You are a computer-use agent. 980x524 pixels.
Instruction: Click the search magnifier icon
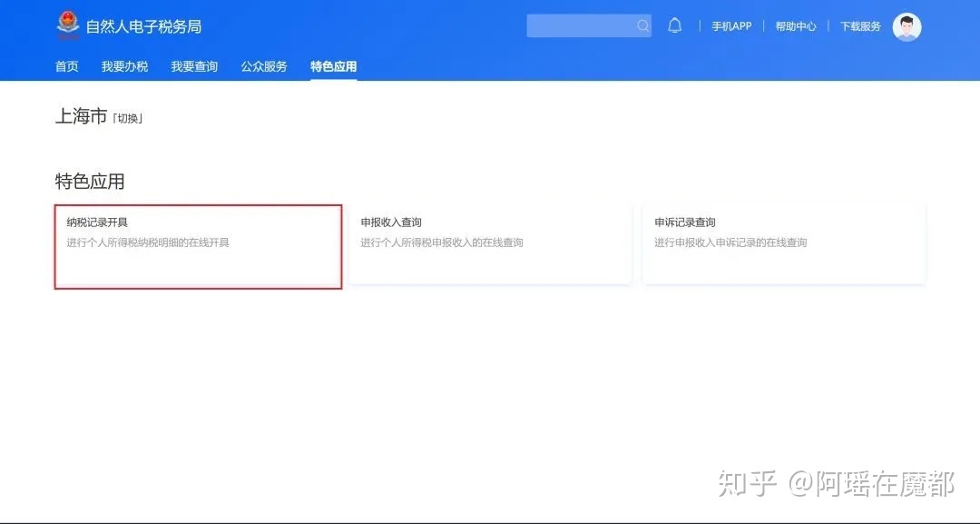pyautogui.click(x=642, y=25)
